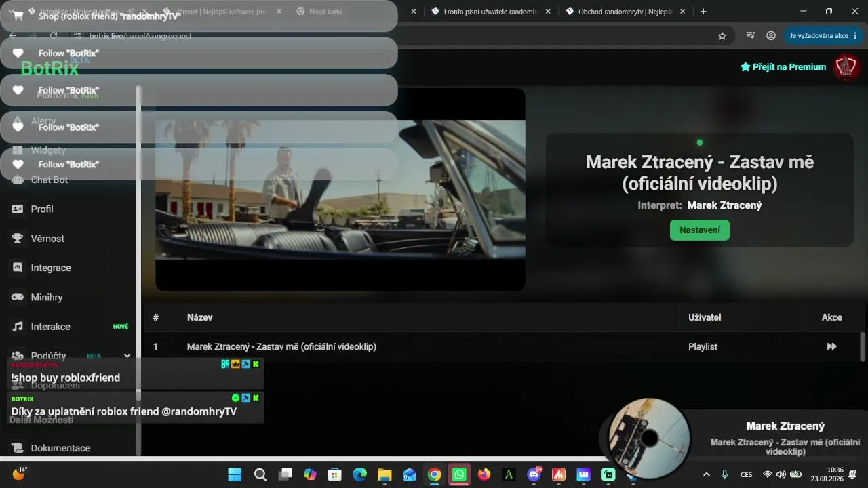
Task: Show hidden system tray icons
Action: point(707,474)
